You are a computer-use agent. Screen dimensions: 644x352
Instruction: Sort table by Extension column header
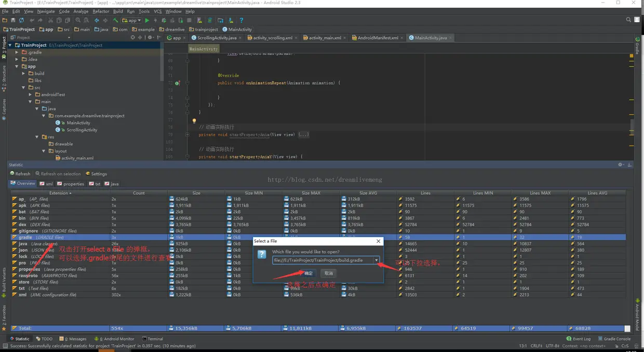(59, 193)
